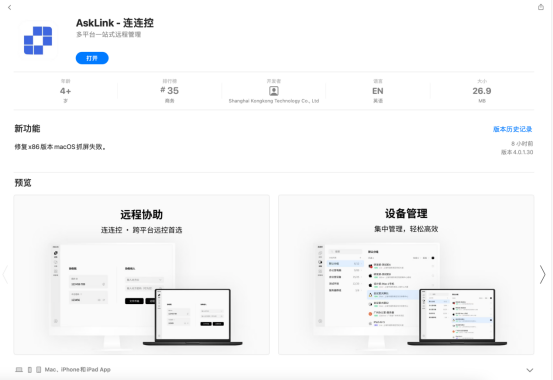This screenshot has width=553, height=380.
Task: Expand the Mac, iPhone和iPad App compatibility chevron
Action: point(529,370)
